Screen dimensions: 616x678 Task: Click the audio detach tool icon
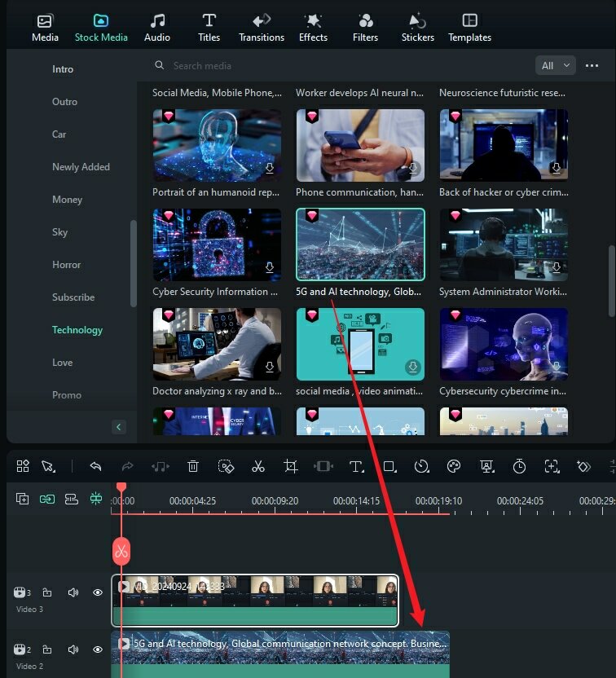point(161,466)
